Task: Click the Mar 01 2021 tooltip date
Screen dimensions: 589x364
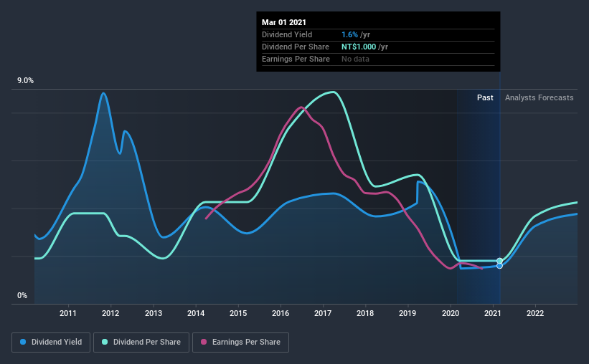Action: [284, 22]
